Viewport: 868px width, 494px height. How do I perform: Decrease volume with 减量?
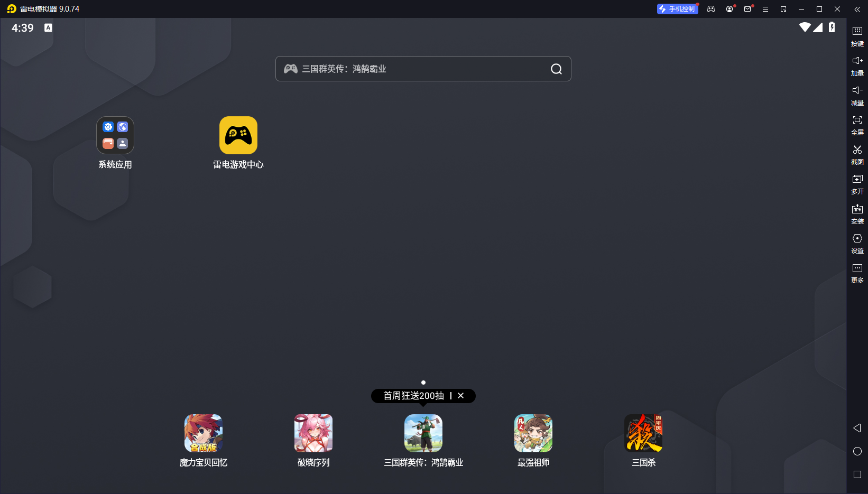coord(857,96)
